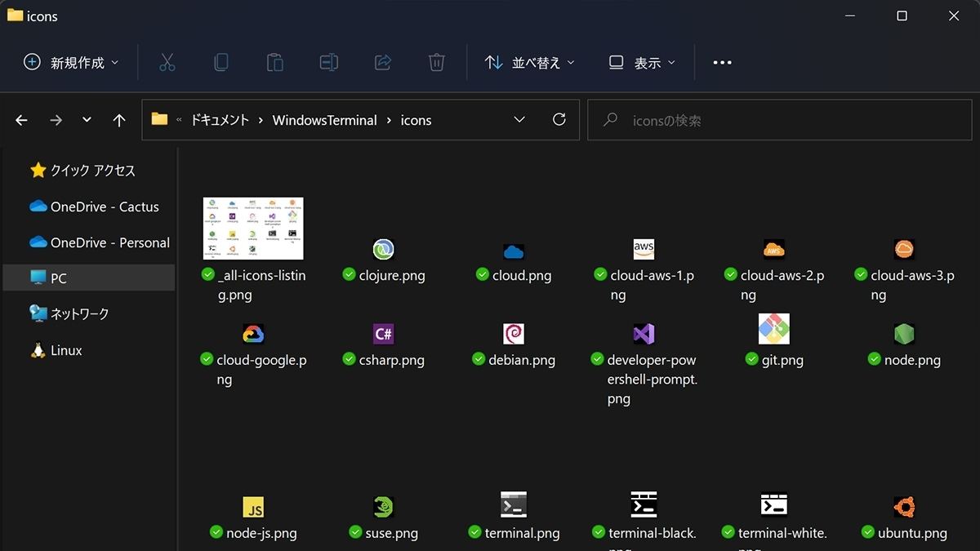
Task: Expand subfolders after ドキュメント breadcrumb
Action: 261,120
